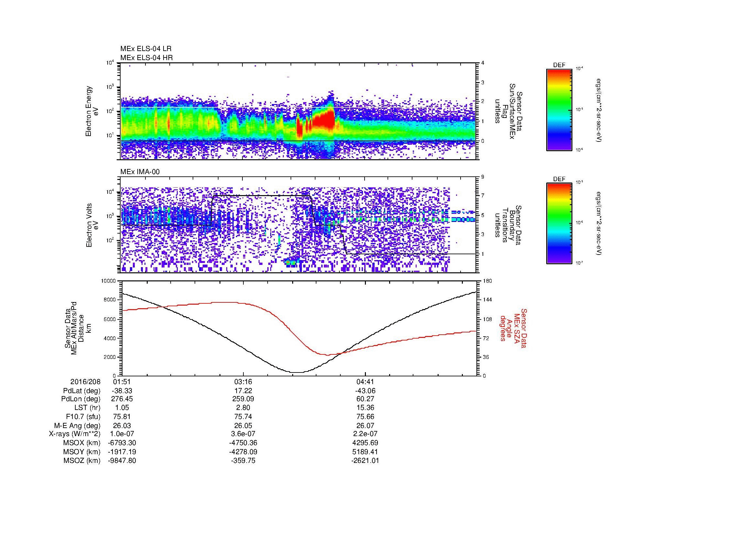
Task: Click the LST value 15.36
Action: pos(365,408)
